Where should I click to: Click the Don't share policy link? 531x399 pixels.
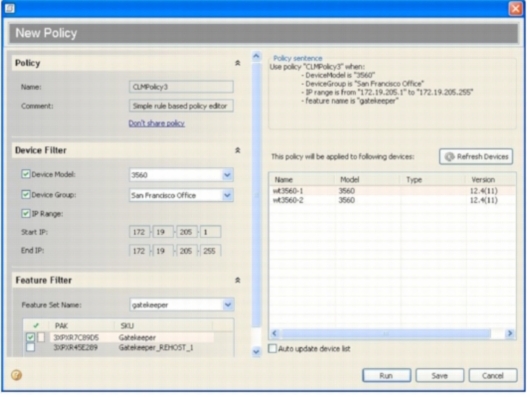tap(156, 123)
